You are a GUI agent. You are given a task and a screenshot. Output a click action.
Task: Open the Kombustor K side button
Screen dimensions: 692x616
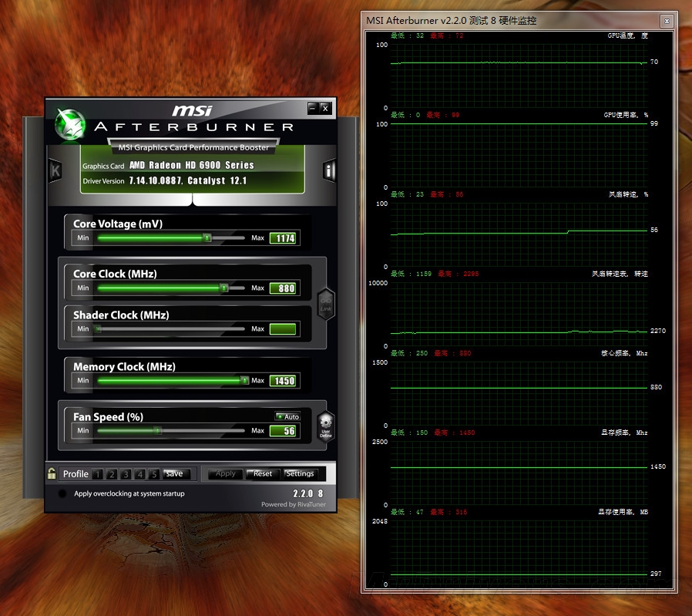click(55, 170)
